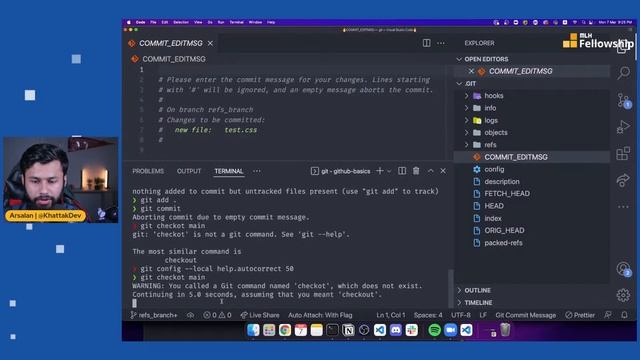Toggle Auto Attach: With Flag

320,315
